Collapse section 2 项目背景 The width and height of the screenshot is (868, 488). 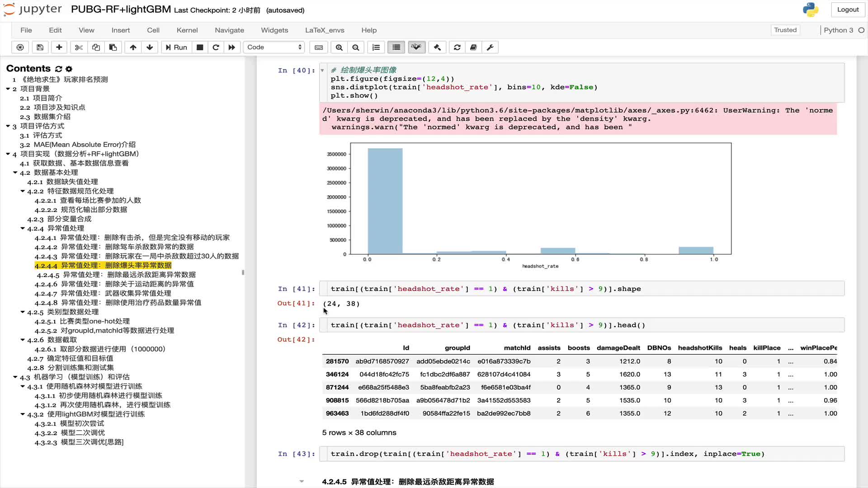(x=8, y=89)
